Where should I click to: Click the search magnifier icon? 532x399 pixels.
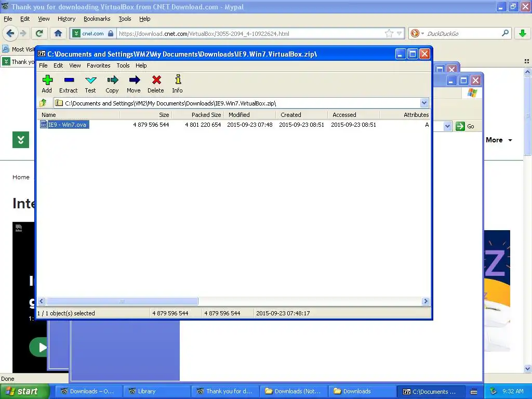click(x=505, y=33)
